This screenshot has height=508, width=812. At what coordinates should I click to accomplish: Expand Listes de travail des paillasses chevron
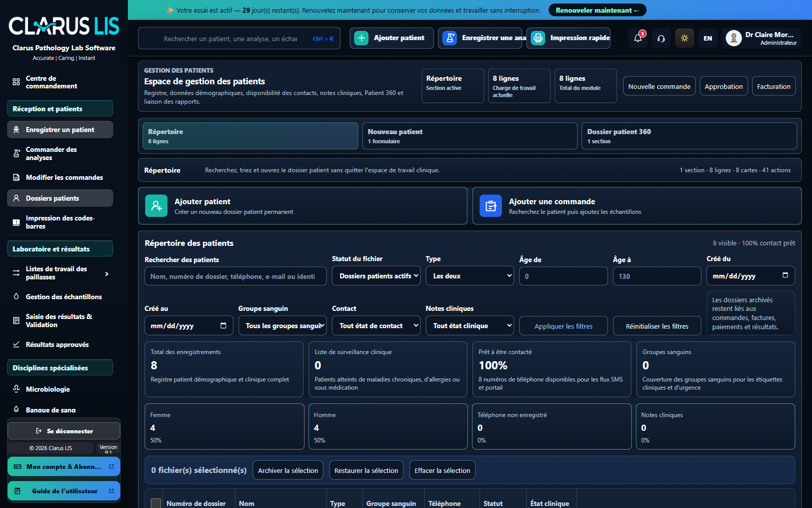[x=107, y=274]
